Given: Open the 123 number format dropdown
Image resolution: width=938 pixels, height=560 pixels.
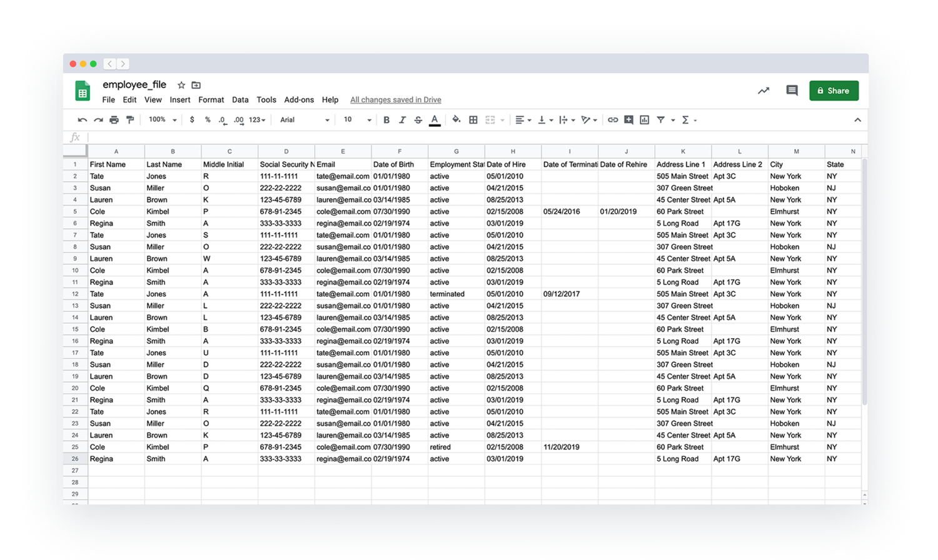Looking at the screenshot, I should click(x=256, y=119).
